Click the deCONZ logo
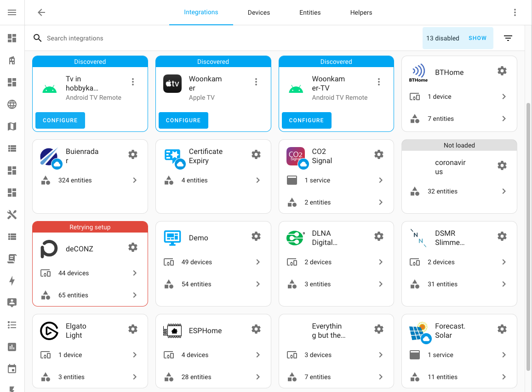 point(49,249)
